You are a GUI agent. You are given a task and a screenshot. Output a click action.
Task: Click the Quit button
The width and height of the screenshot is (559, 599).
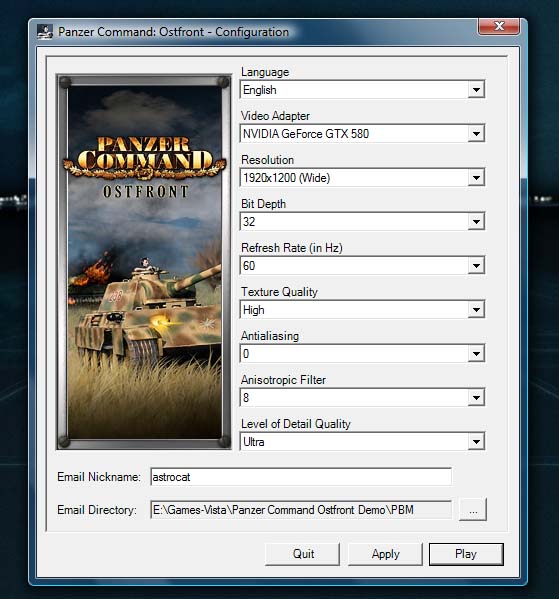(303, 554)
